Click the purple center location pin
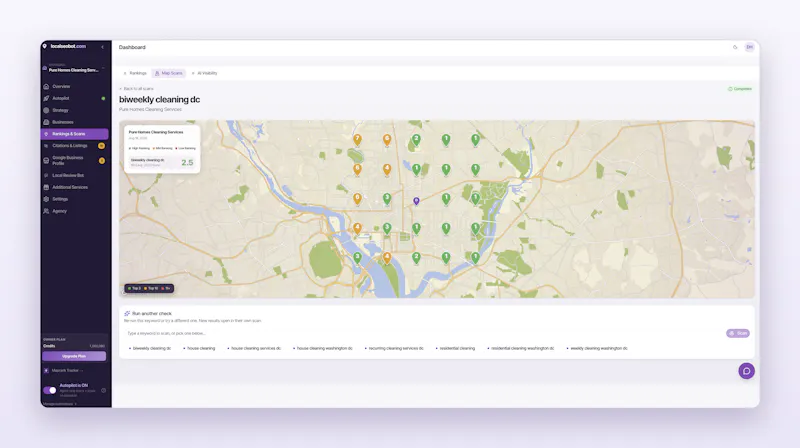 click(416, 201)
